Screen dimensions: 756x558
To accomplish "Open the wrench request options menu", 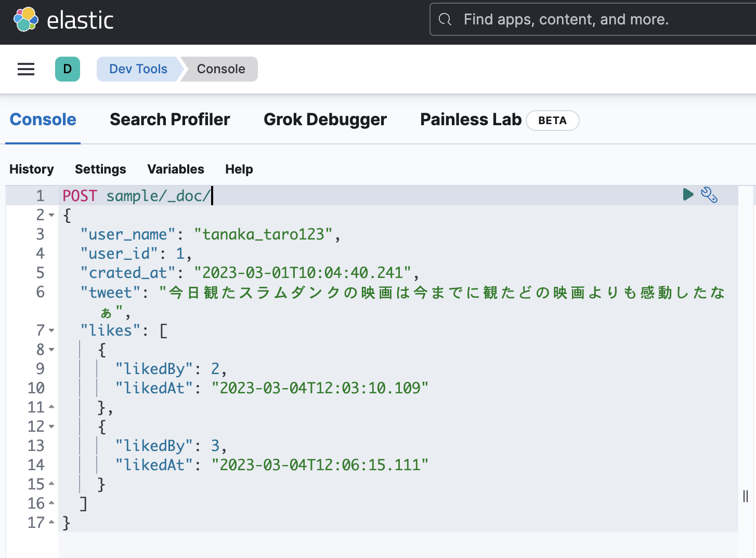I will (x=709, y=194).
